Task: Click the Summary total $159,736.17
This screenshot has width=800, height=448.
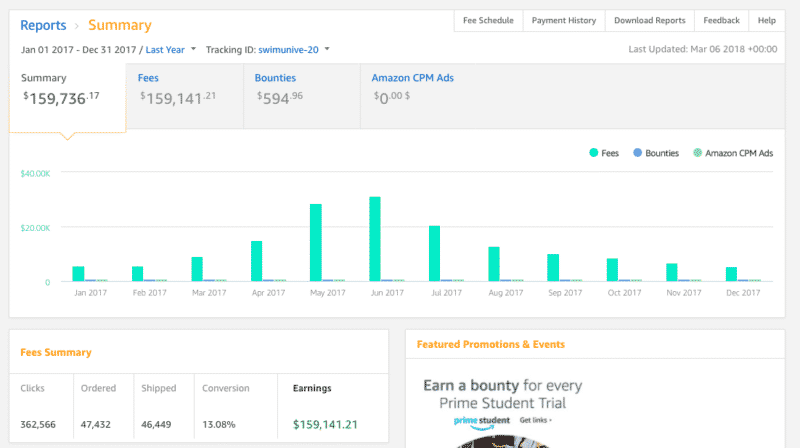Action: 61,98
